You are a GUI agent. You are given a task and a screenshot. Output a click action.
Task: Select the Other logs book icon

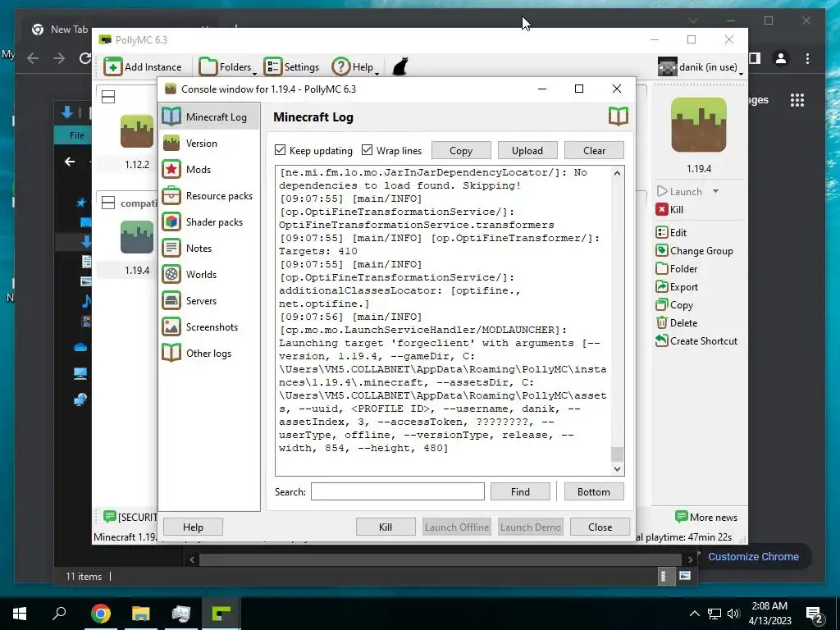171,353
